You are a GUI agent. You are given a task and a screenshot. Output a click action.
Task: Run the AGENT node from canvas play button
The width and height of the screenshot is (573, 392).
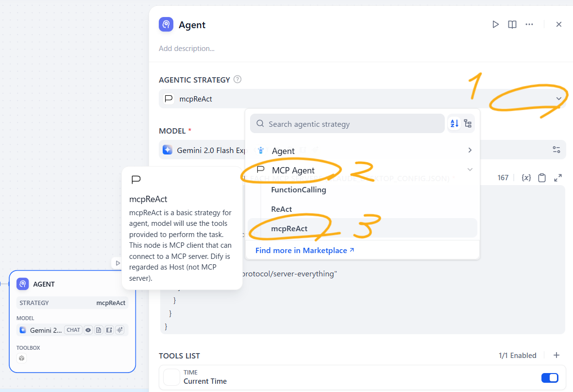[118, 263]
